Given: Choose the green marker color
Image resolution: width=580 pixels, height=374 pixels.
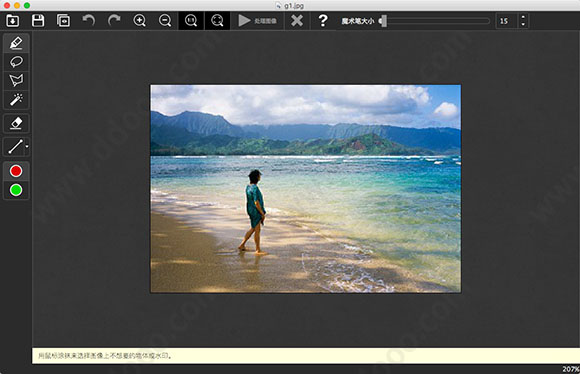Looking at the screenshot, I should (16, 190).
